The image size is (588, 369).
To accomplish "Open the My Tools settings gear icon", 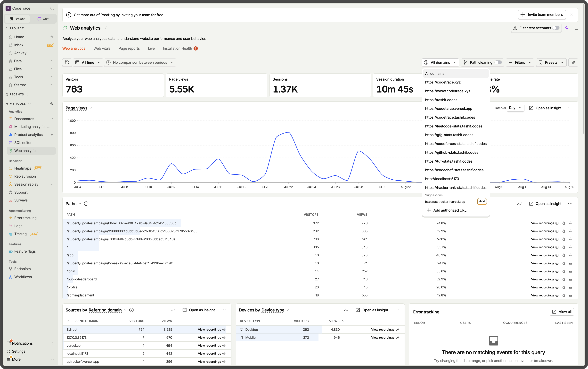I will coord(52,104).
